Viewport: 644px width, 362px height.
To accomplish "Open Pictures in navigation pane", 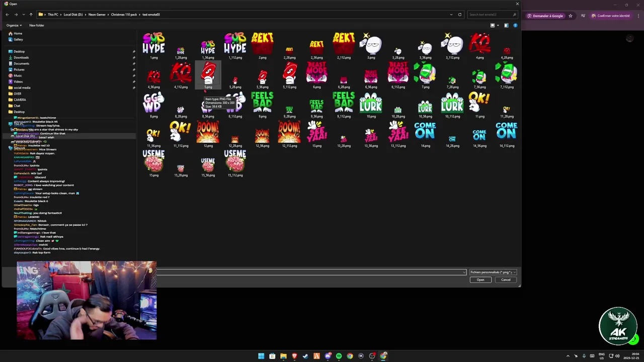I will point(19,69).
